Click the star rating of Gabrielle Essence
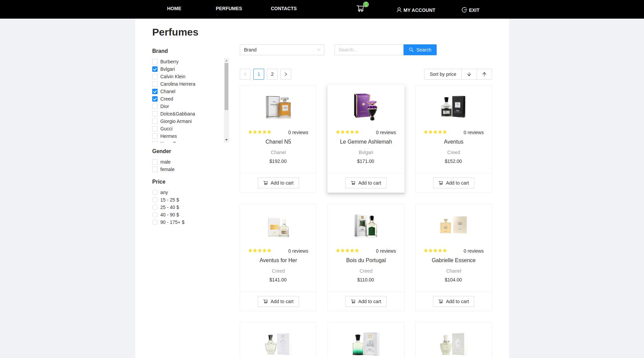Image resolution: width=644 pixels, height=358 pixels. coord(435,251)
